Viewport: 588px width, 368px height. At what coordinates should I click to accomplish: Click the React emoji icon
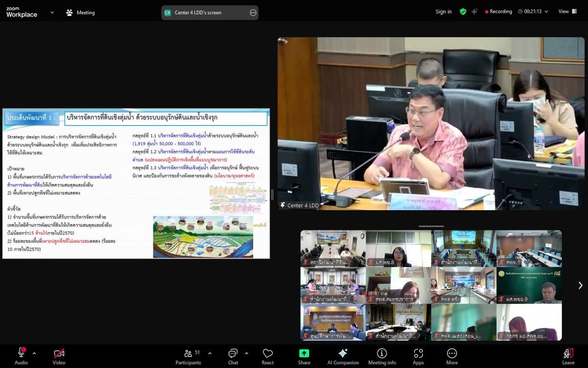coord(268,356)
